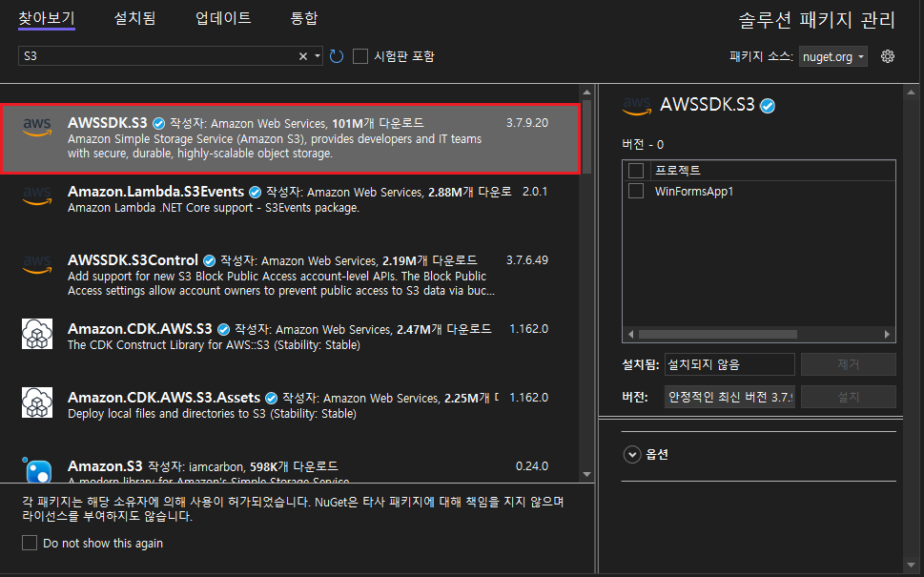Switch to the 설치됨 tab
Image resolution: width=924 pixels, height=577 pixels.
tap(135, 18)
